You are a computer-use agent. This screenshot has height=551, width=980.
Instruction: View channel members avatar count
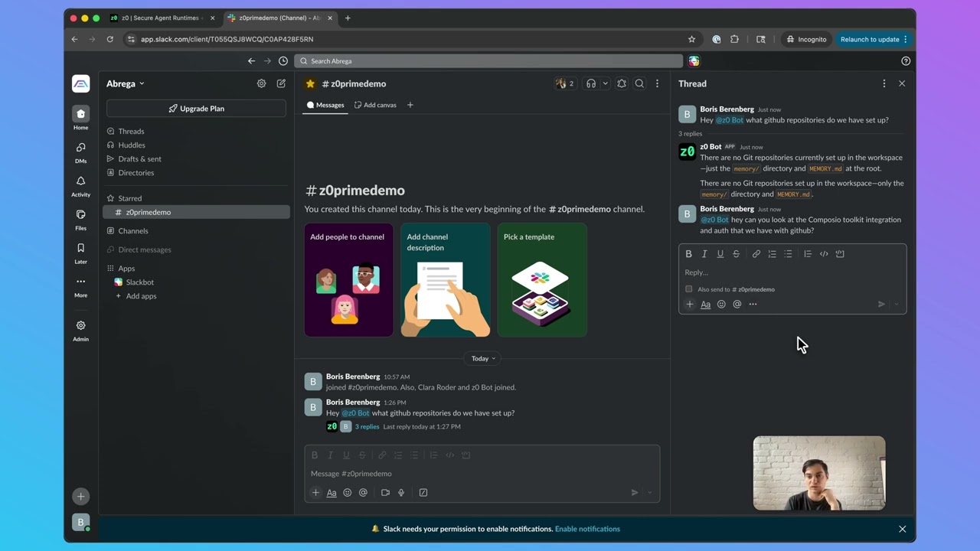tap(565, 83)
